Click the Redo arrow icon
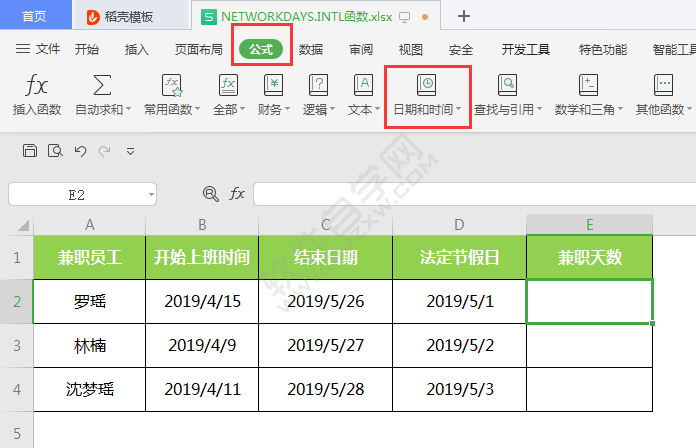This screenshot has height=448, width=696. pos(105,151)
